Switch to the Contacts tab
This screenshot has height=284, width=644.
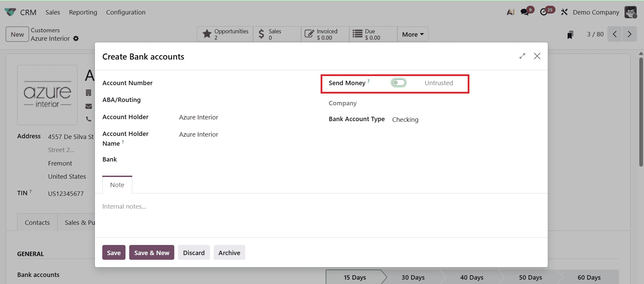pos(37,222)
